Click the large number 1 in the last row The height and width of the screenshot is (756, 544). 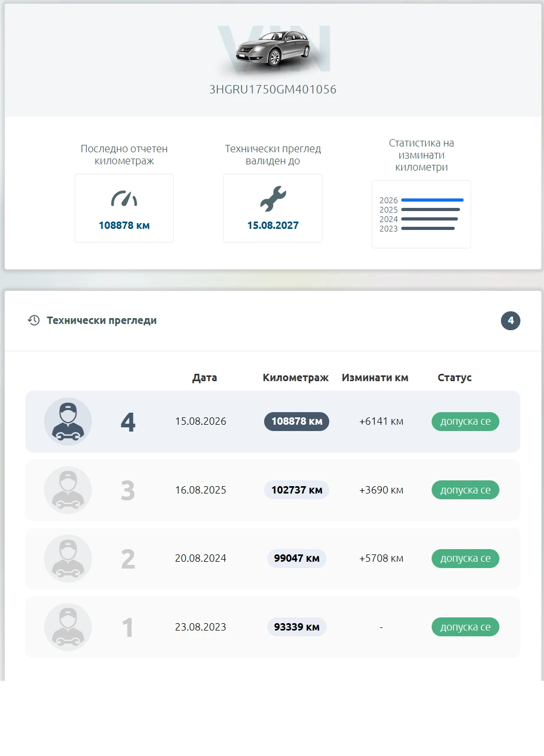tap(128, 627)
